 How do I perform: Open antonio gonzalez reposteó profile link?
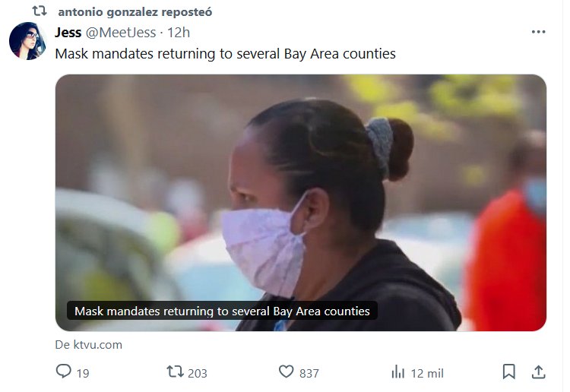(135, 11)
